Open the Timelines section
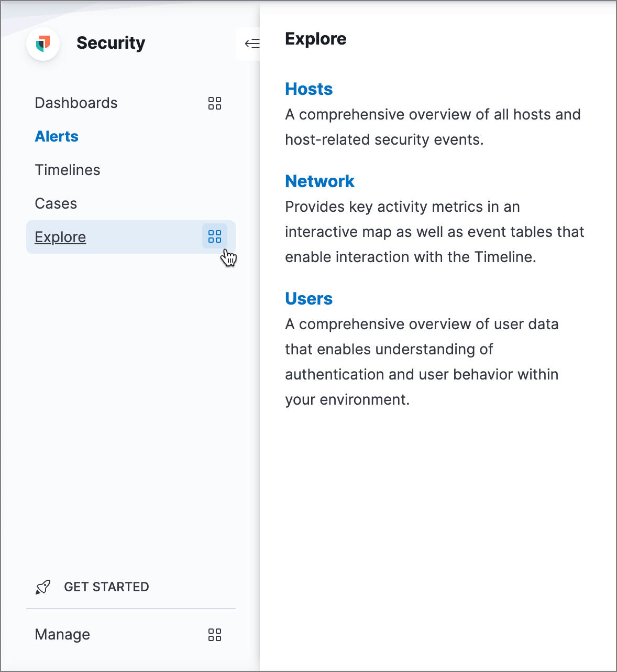The image size is (617, 672). pos(67,170)
